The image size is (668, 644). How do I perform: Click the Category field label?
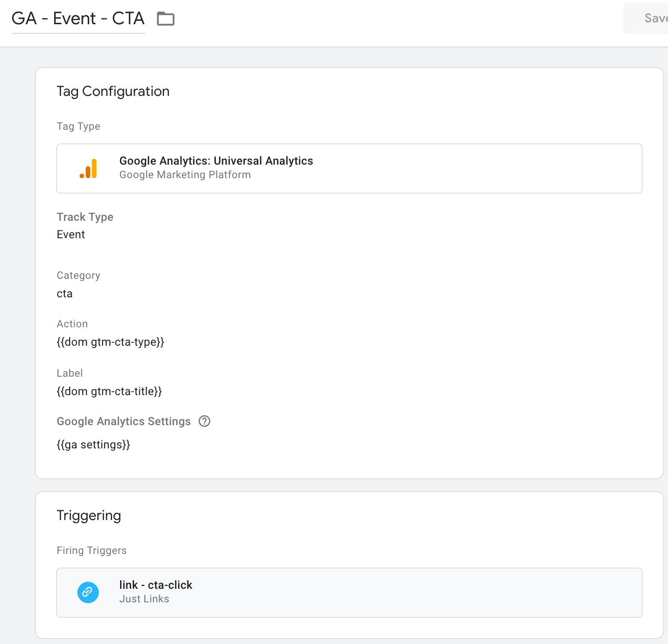coord(78,276)
